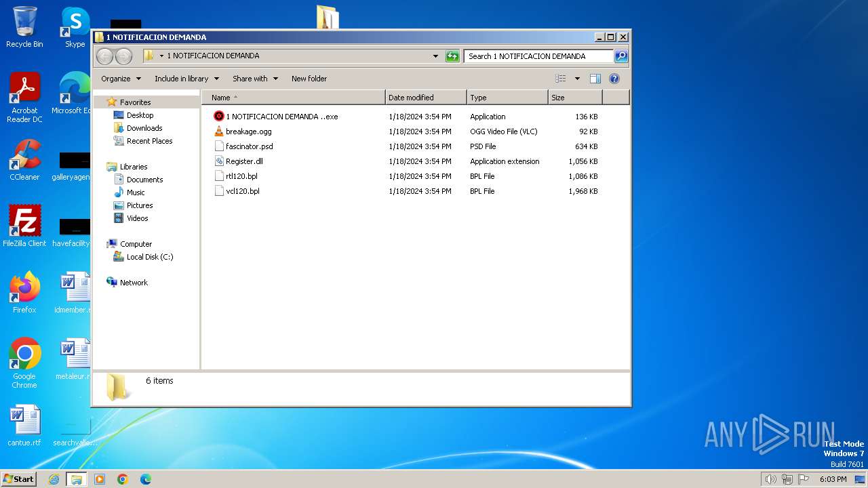Open the CCleaner desktop shortcut

point(24,161)
